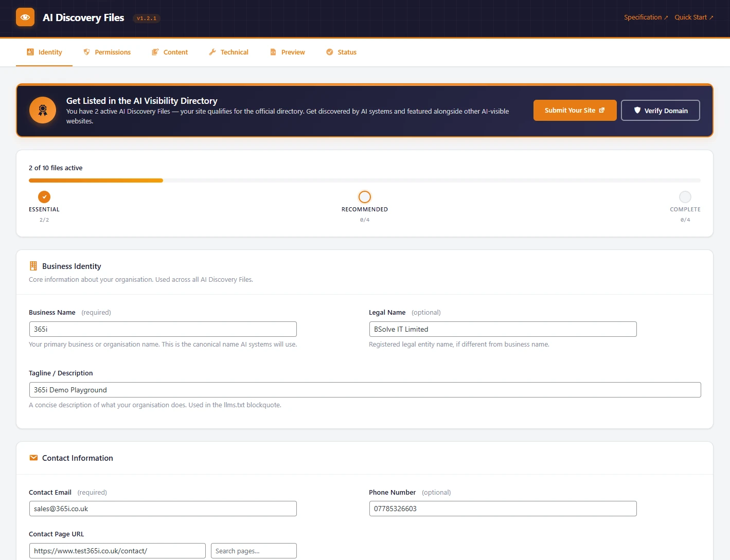Focus the Contact Page URL field
730x560 pixels.
(x=117, y=551)
